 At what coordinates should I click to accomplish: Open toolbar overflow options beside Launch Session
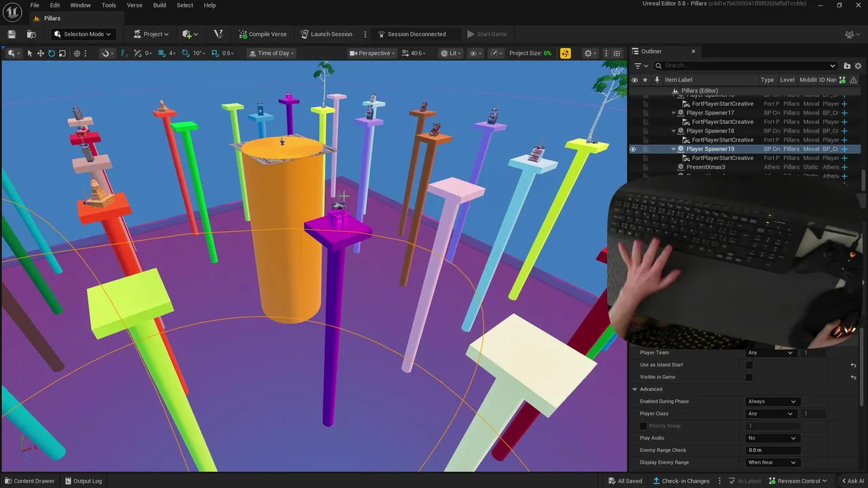click(366, 34)
